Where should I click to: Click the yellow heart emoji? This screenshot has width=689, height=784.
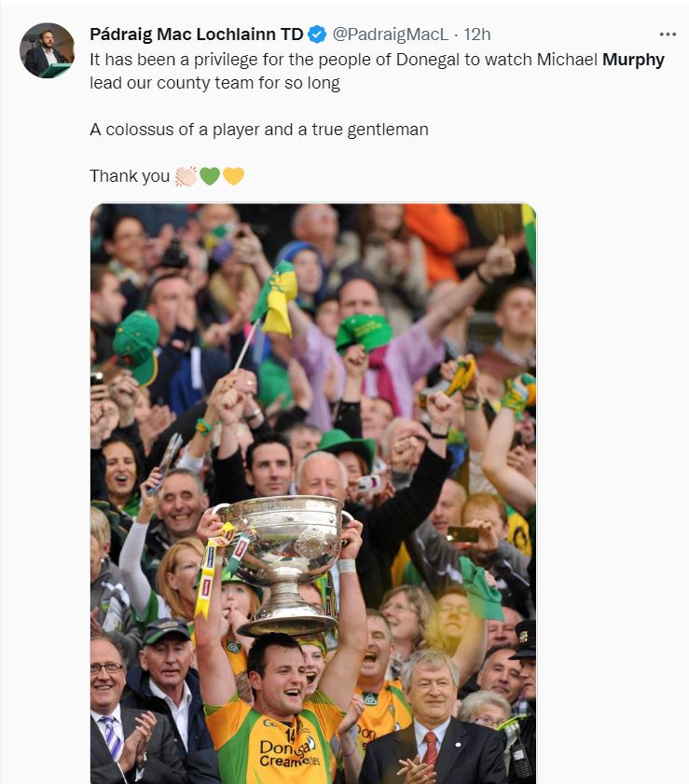click(x=233, y=176)
